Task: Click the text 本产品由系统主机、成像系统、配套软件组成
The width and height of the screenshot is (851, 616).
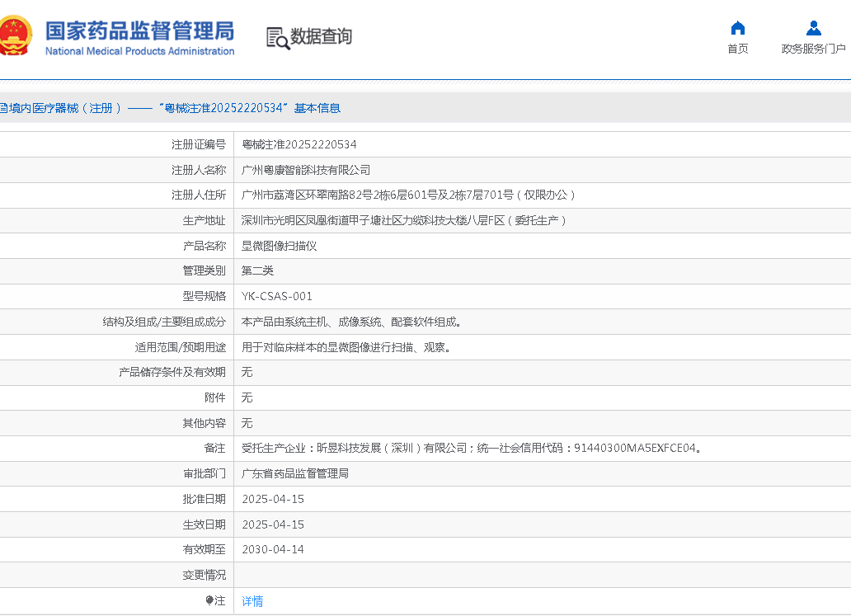Action: pyautogui.click(x=351, y=322)
